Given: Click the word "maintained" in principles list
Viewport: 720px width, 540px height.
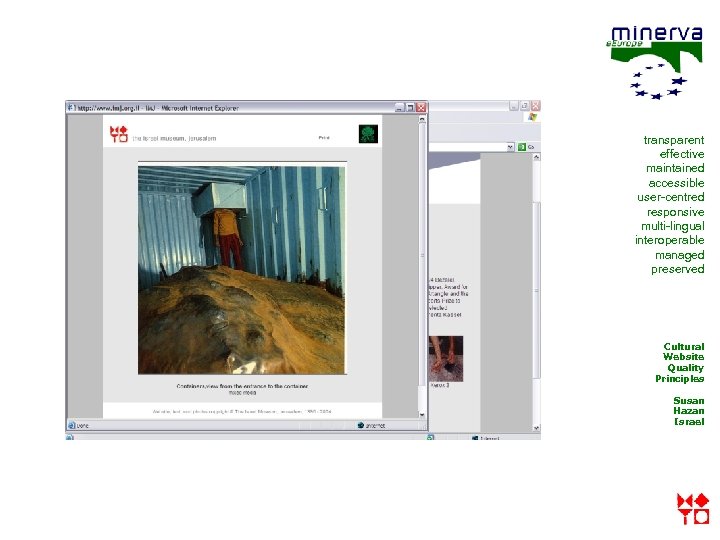Looking at the screenshot, I should point(675,169).
